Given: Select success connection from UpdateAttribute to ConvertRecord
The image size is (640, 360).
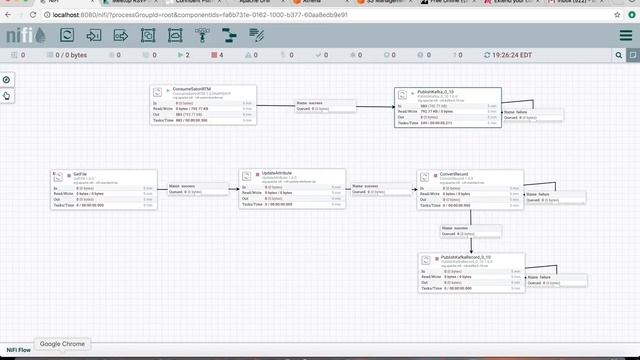Looking at the screenshot, I should click(x=381, y=189).
